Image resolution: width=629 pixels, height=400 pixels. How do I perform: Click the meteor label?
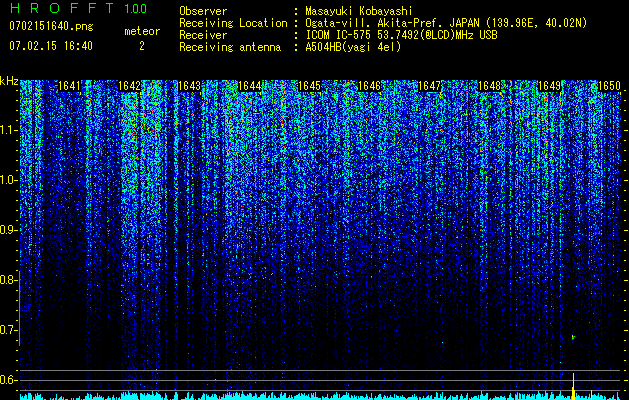[x=142, y=31]
